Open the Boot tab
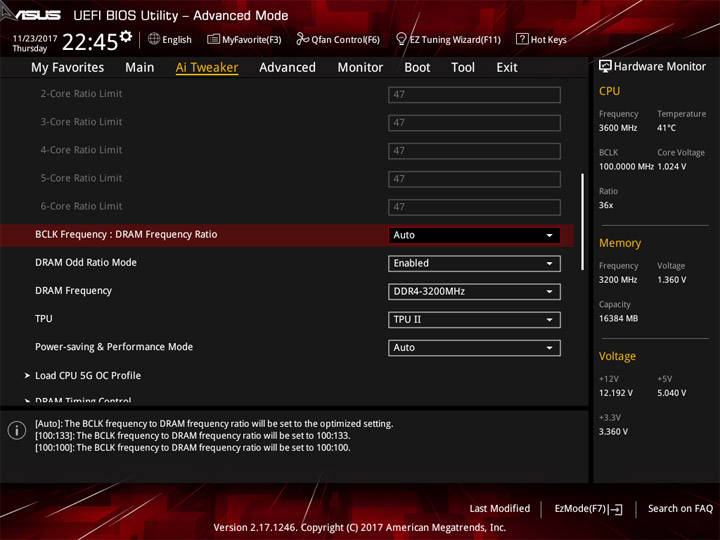The width and height of the screenshot is (720, 540). click(x=417, y=68)
